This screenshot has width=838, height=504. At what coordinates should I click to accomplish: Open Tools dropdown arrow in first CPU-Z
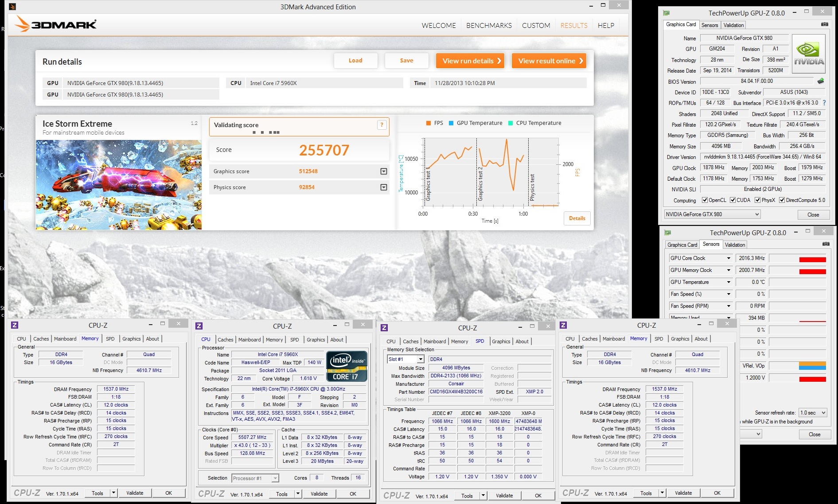pos(113,493)
